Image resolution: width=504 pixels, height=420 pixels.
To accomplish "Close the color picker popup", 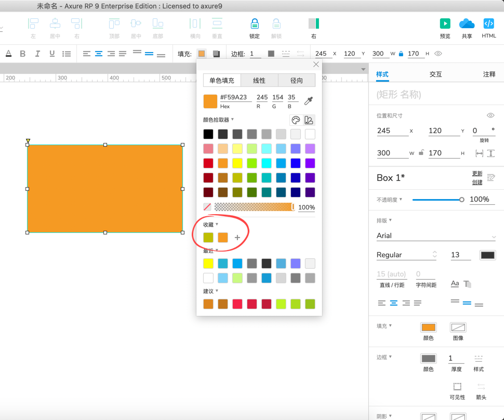I will click(x=316, y=64).
